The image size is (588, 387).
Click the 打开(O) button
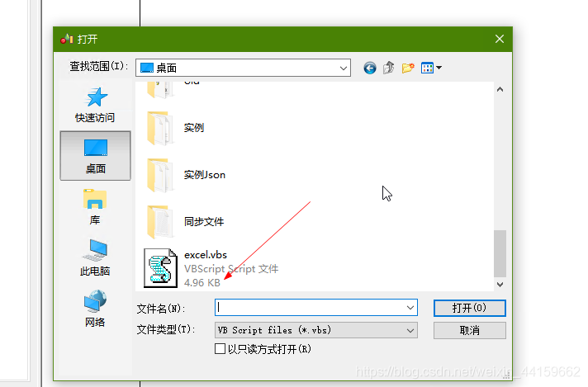(470, 308)
